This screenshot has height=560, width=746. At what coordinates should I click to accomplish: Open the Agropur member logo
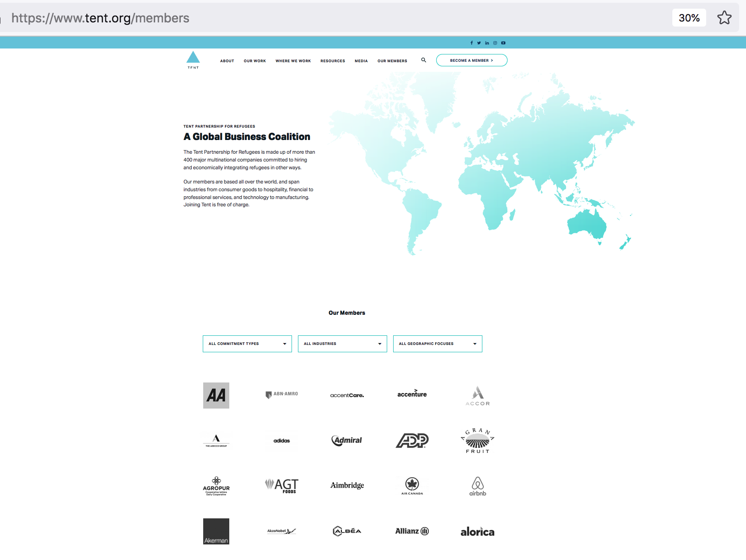[x=216, y=486]
